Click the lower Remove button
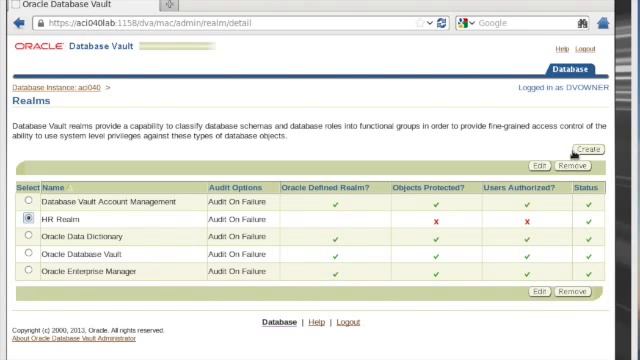This screenshot has height=360, width=640. click(x=572, y=291)
